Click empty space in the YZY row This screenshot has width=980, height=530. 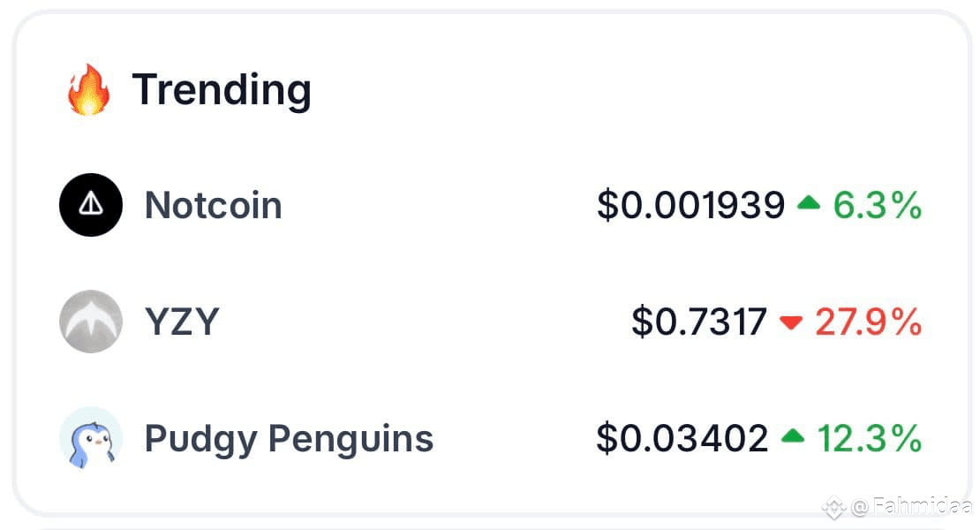pos(425,322)
